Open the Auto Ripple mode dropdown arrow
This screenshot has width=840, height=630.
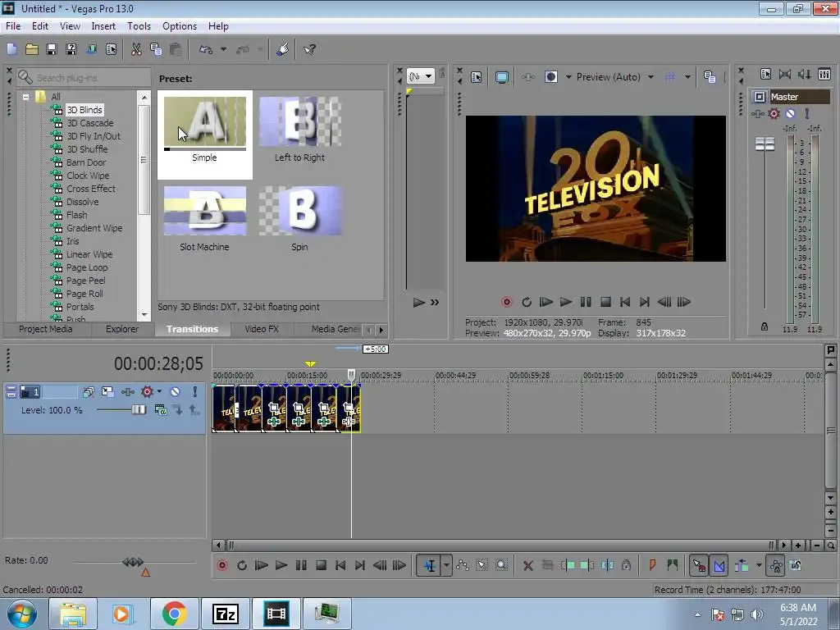pyautogui.click(x=759, y=565)
